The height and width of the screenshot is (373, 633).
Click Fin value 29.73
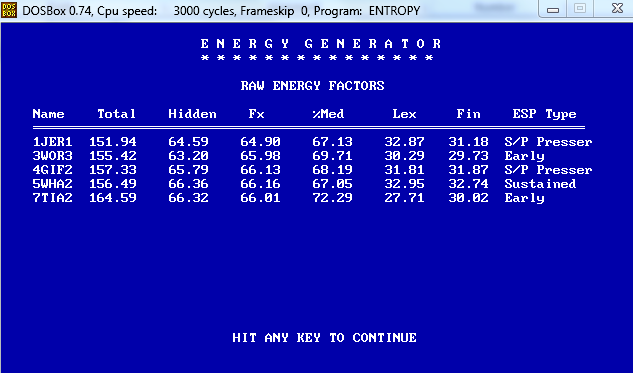point(468,156)
